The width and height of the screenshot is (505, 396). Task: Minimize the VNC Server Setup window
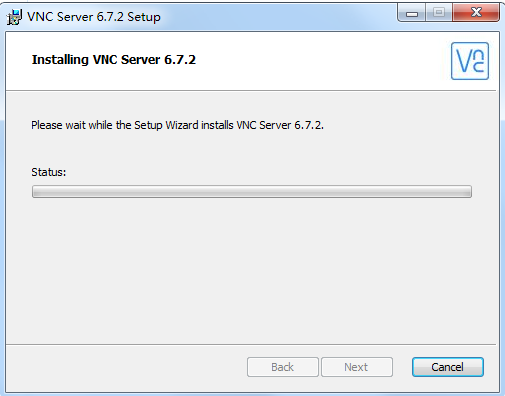pos(412,13)
